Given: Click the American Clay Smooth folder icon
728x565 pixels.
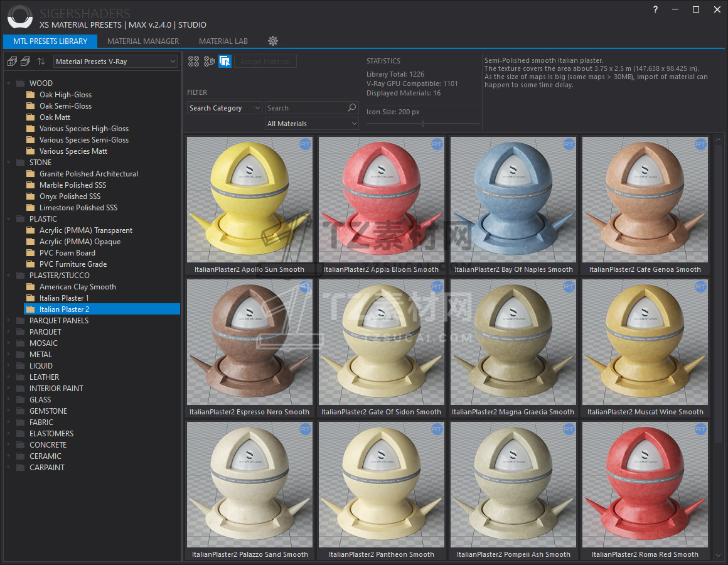Looking at the screenshot, I should tap(31, 287).
